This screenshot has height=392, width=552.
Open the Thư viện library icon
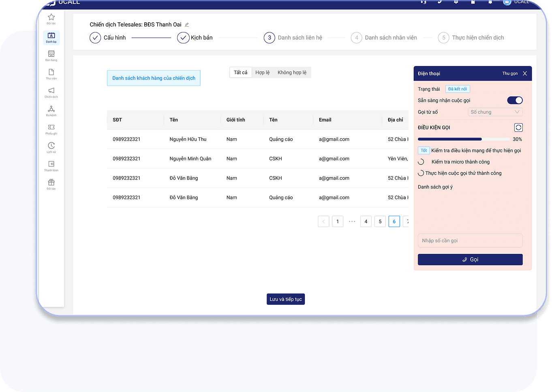51,74
